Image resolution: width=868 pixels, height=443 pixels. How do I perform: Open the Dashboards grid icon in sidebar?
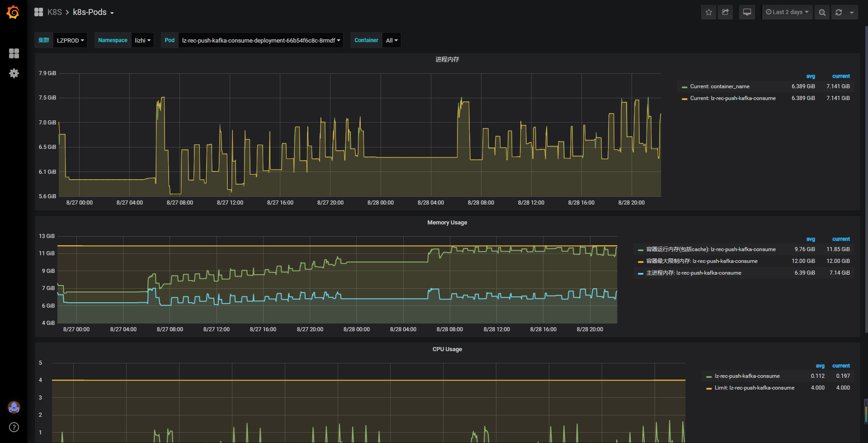click(x=14, y=53)
